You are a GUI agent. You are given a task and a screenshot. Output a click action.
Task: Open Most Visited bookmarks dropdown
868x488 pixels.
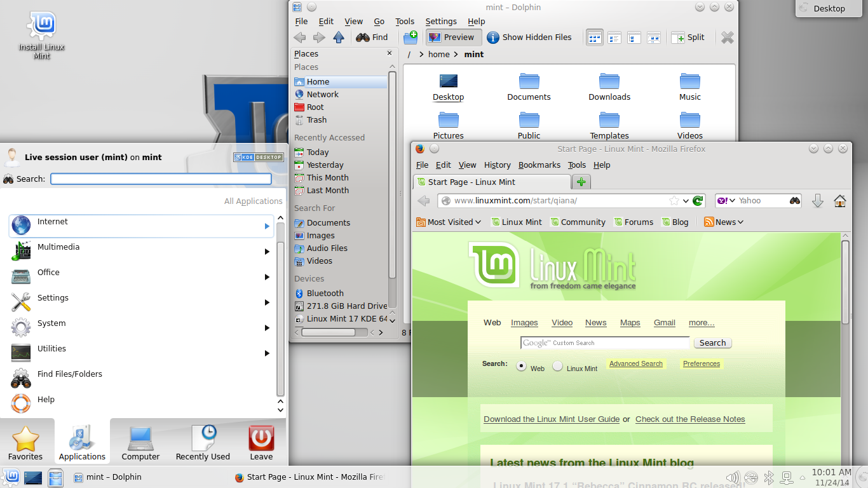pos(449,222)
